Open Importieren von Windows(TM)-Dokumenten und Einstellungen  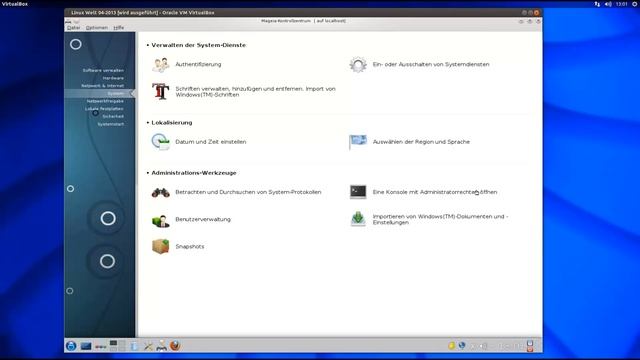(440, 220)
